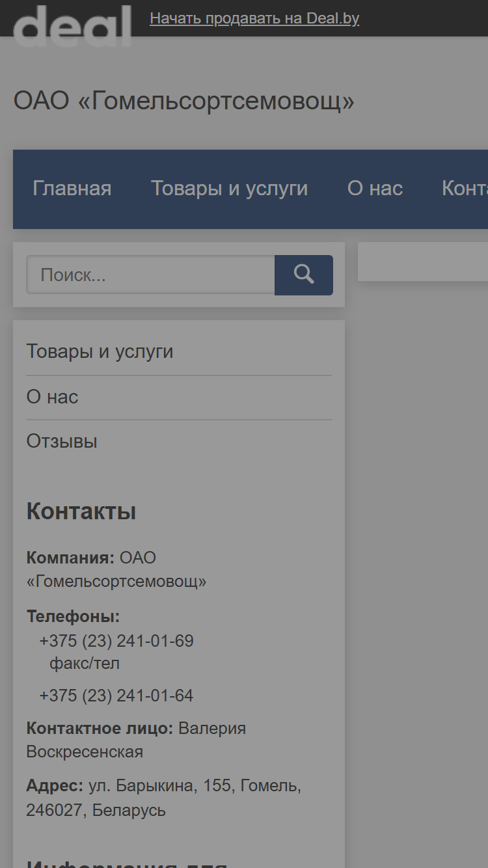Open 'О нас' in the blue navigation bar
This screenshot has height=868, width=488.
point(375,189)
